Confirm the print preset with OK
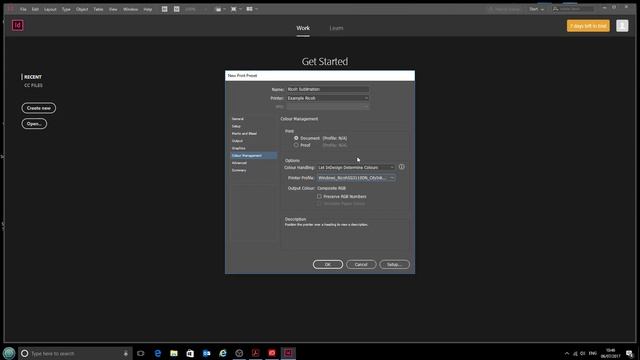Image resolution: width=640 pixels, height=360 pixels. tap(328, 264)
